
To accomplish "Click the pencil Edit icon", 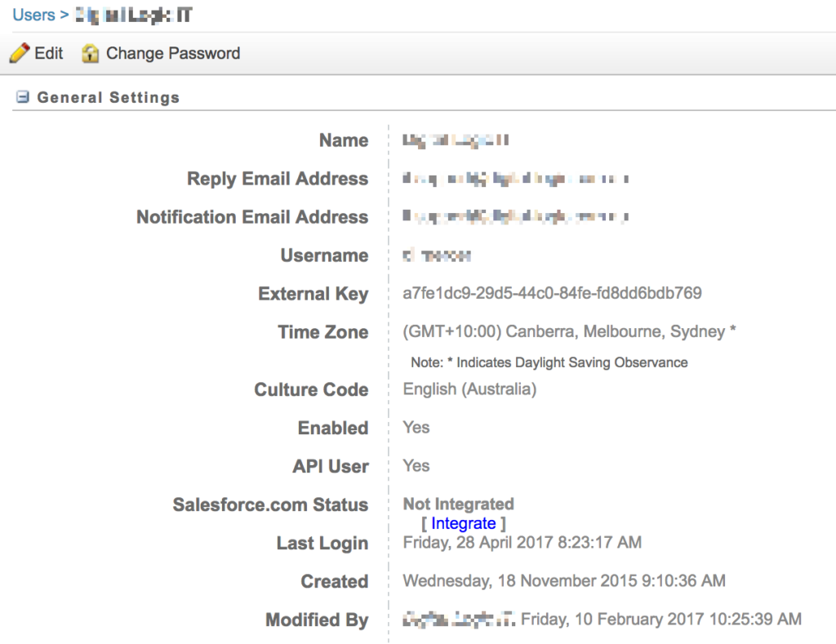I will point(20,54).
